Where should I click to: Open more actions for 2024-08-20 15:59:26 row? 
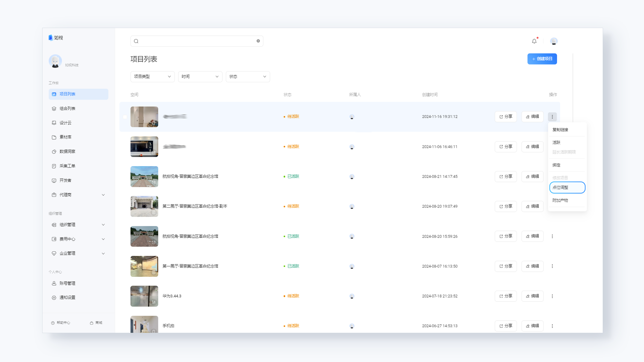[552, 236]
